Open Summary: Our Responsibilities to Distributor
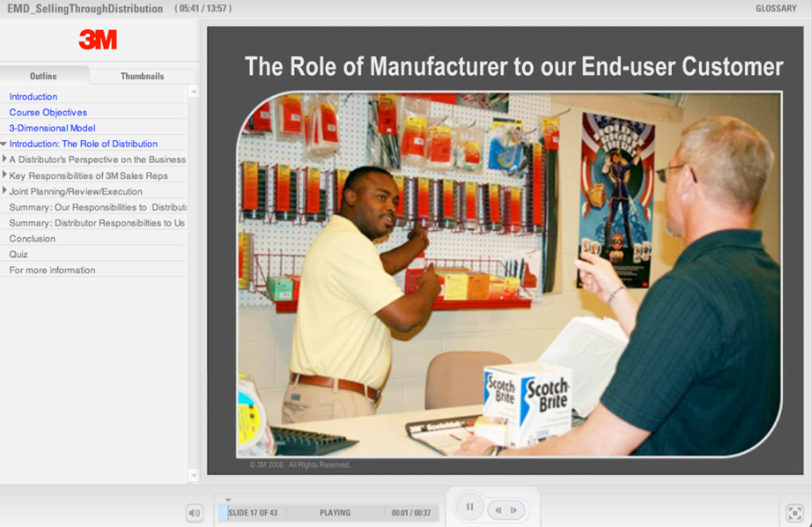Screen dimensions: 812x527 coord(98,207)
